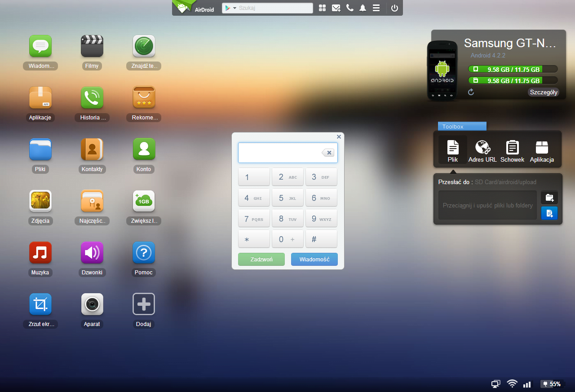575x392 pixels.
Task: Click the Toolbox tab header
Action: click(462, 127)
